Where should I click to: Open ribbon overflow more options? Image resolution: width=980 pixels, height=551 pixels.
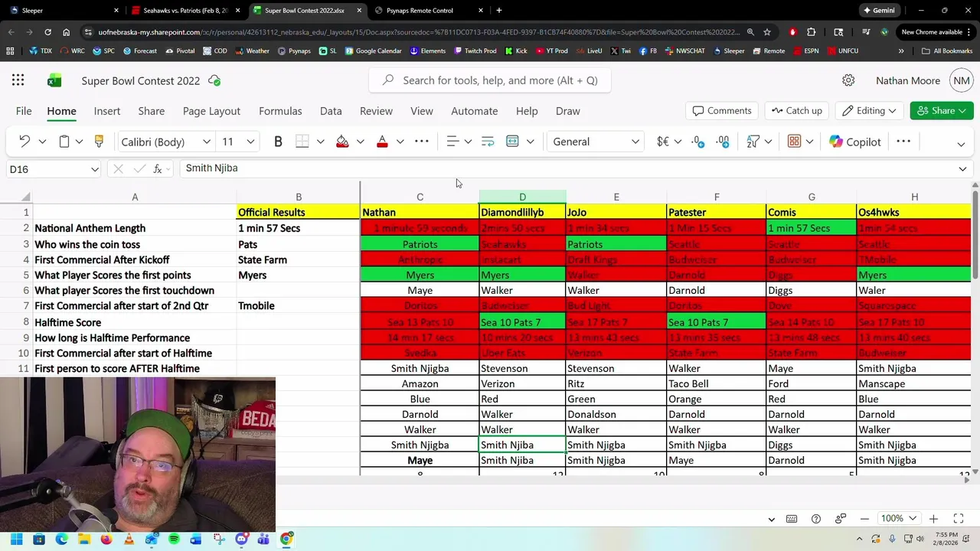coord(903,142)
